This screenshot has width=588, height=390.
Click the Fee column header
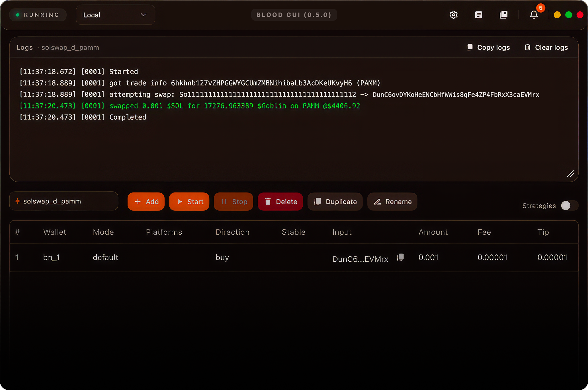click(x=484, y=232)
